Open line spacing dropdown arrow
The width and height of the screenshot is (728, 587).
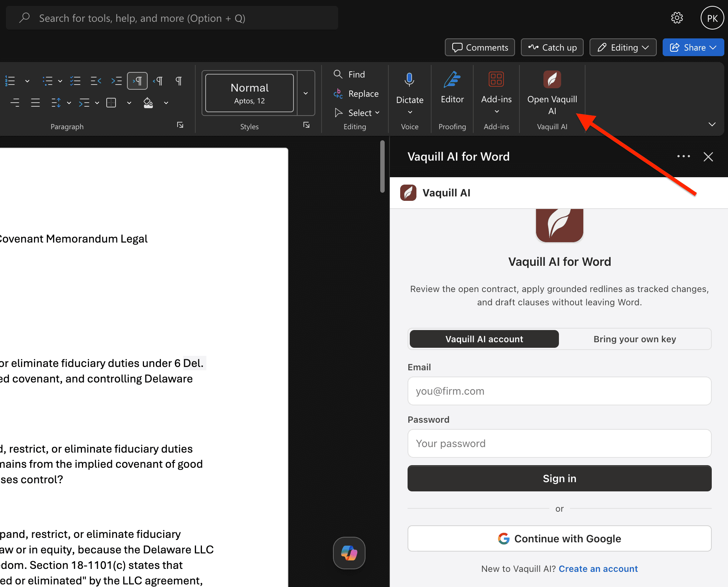(69, 103)
